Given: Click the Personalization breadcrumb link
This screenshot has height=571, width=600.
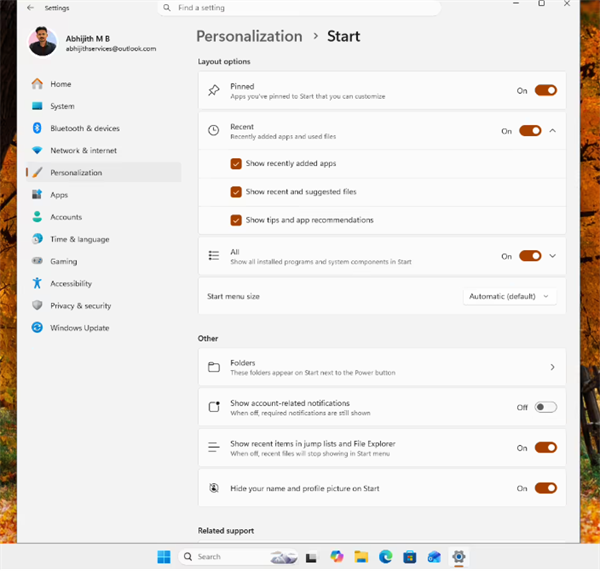Looking at the screenshot, I should 249,36.
